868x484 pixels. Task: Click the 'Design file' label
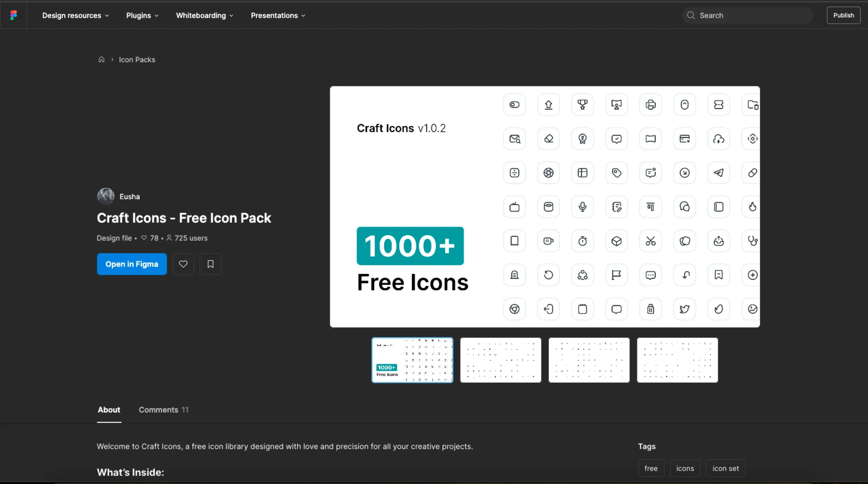114,238
